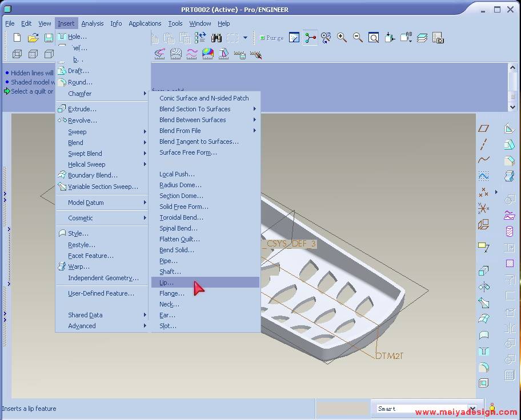This screenshot has width=521, height=420.
Task: Click the Zoom Out magnifier icon
Action: click(x=358, y=38)
